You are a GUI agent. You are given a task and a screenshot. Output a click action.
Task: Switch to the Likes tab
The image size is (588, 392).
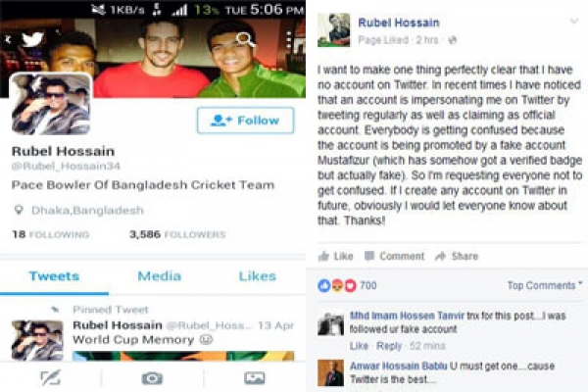258,276
